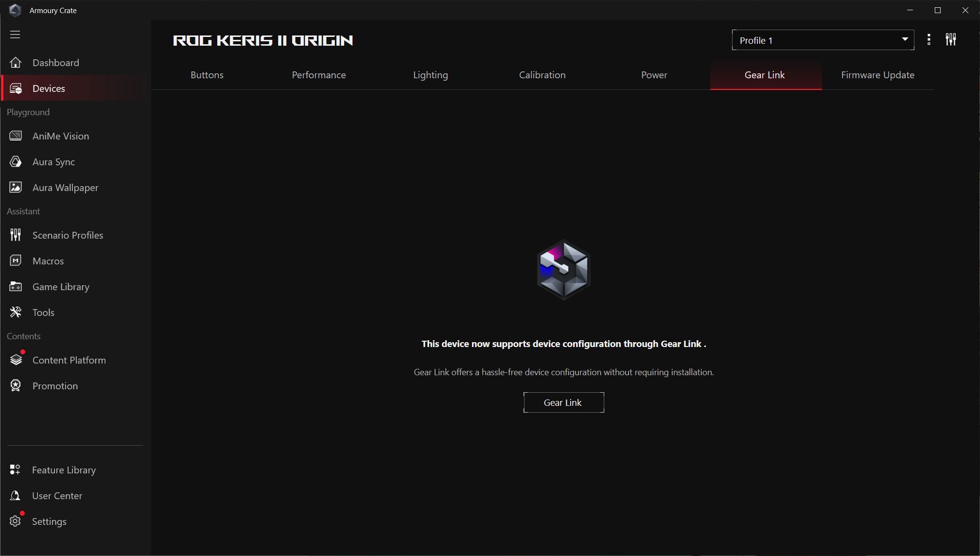Open the three-dot more options menu
The width and height of the screenshot is (980, 556).
(x=929, y=40)
